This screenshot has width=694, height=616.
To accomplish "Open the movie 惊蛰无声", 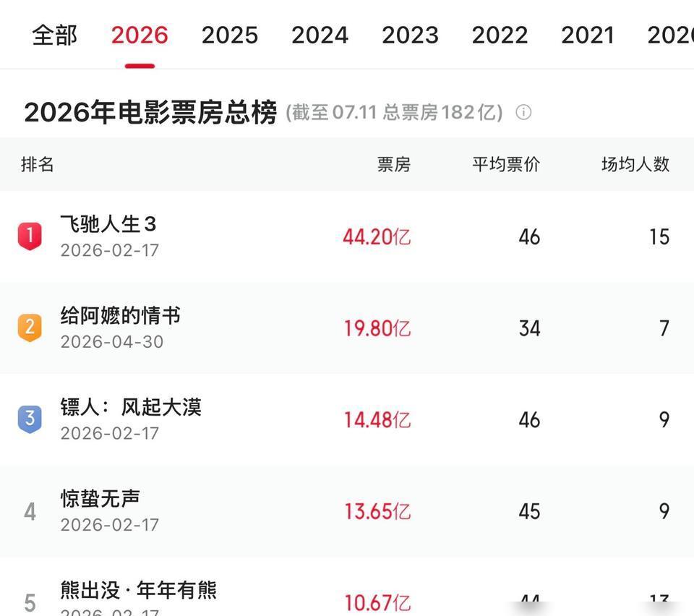I will click(100, 498).
